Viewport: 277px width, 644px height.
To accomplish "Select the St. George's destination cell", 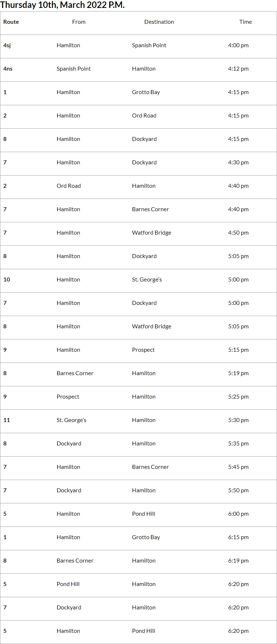I will pyautogui.click(x=147, y=280).
